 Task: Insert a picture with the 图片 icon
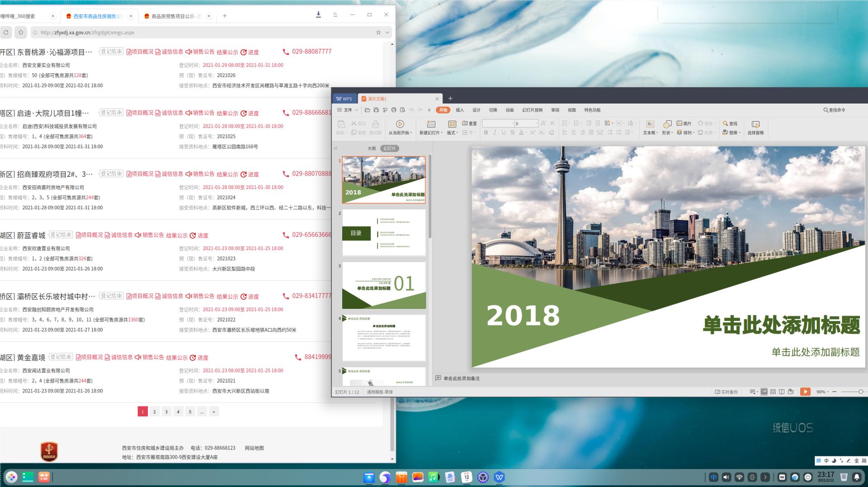tap(684, 123)
